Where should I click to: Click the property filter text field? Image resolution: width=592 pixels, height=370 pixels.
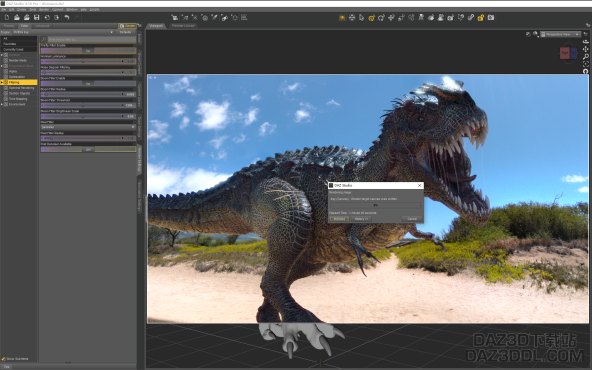click(92, 39)
